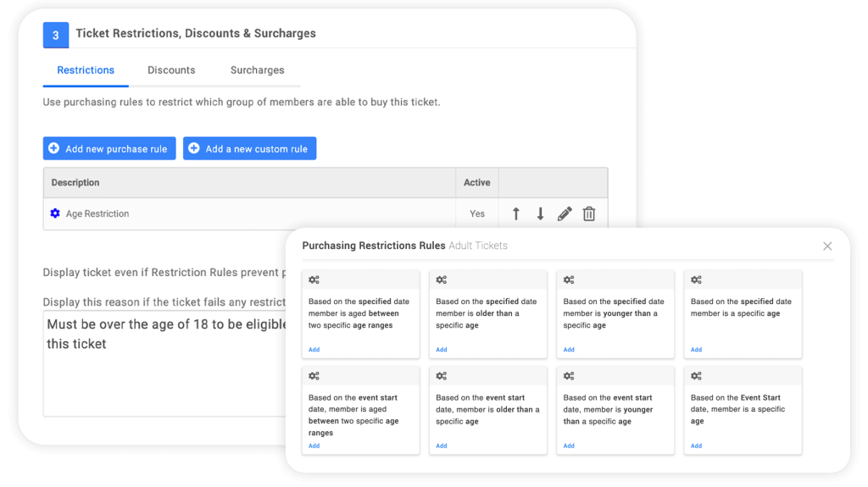Click gears icon on specified-date 'between two age ranges' card
Image resolution: width=868 pixels, height=487 pixels.
pos(314,279)
